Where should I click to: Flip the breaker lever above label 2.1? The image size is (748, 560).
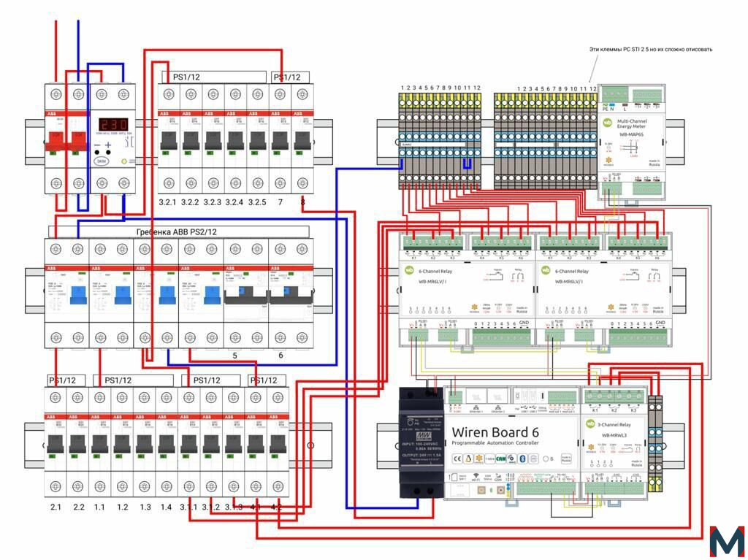[x=56, y=444]
